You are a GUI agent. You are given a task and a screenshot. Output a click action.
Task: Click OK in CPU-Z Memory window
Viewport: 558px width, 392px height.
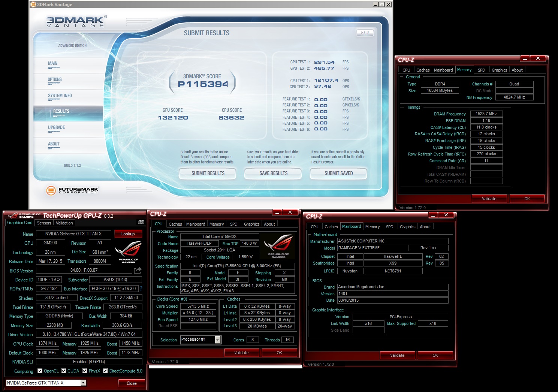click(527, 199)
